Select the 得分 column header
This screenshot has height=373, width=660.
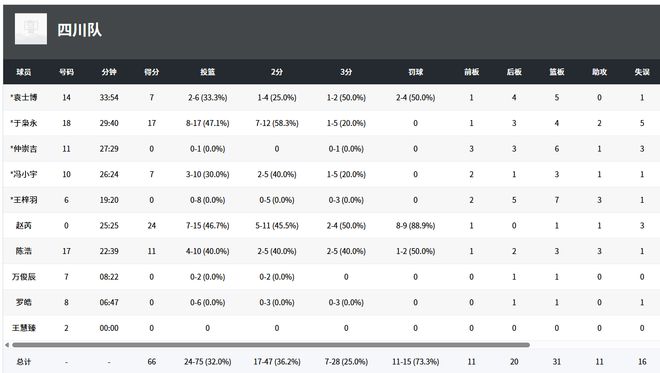click(x=152, y=72)
